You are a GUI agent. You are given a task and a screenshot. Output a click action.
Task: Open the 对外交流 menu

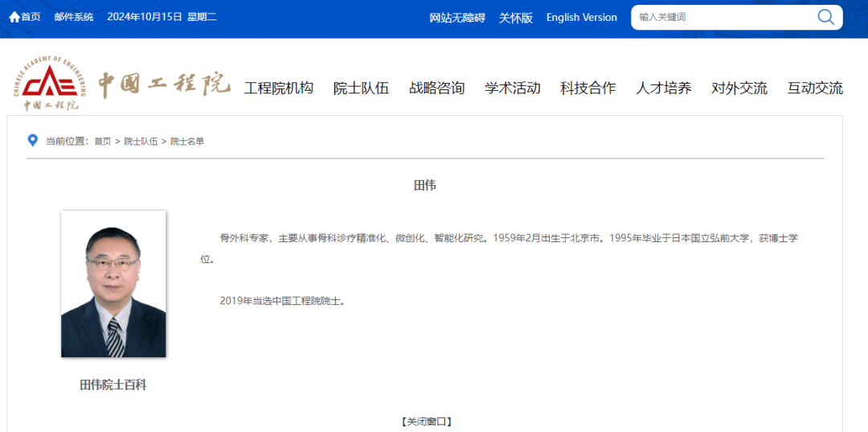click(x=739, y=88)
